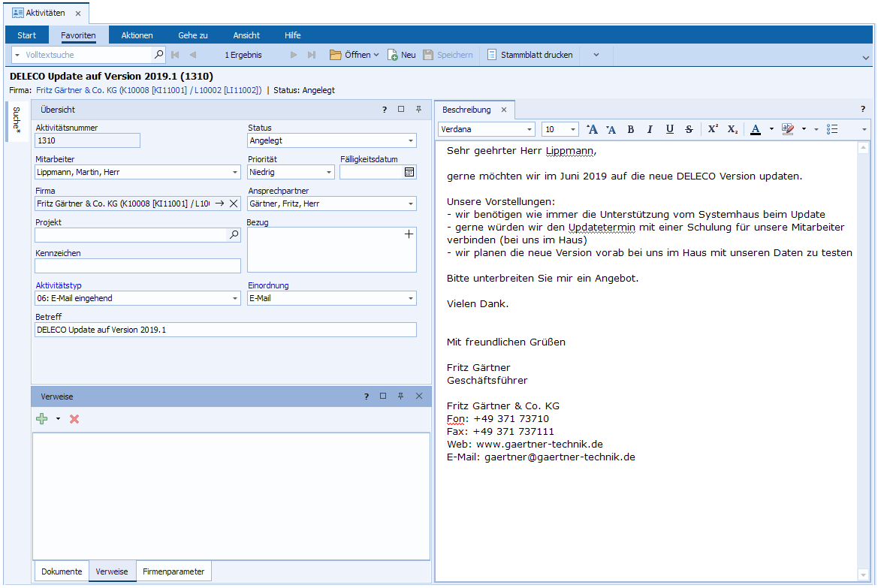Viewport: 878px width, 588px height.
Task: Switch to the Firmenparameter tab
Action: [x=173, y=571]
